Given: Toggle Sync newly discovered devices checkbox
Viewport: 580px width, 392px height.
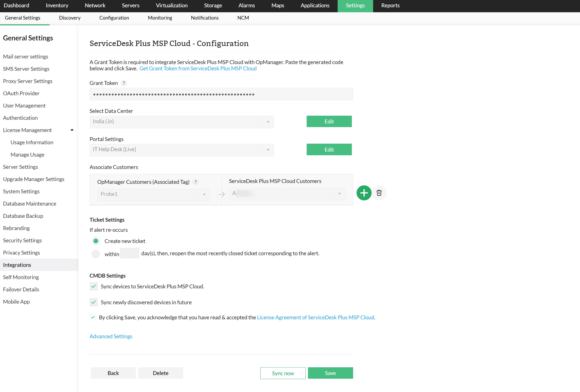Looking at the screenshot, I should coord(94,302).
